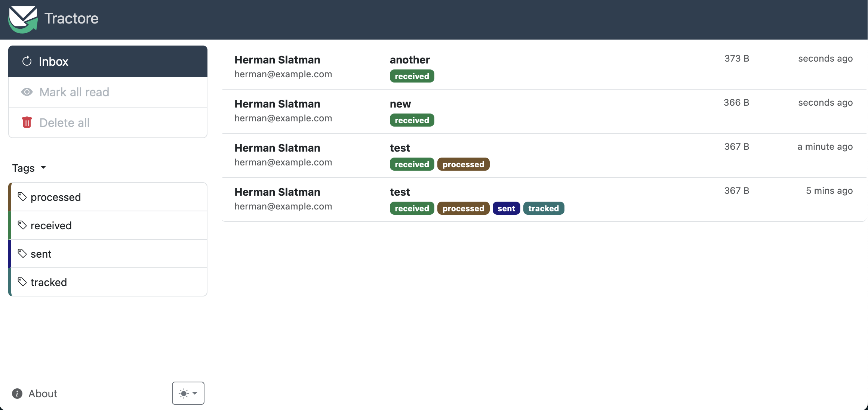This screenshot has width=868, height=410.
Task: Click the caret arrow beside the sun icon
Action: [x=195, y=393]
